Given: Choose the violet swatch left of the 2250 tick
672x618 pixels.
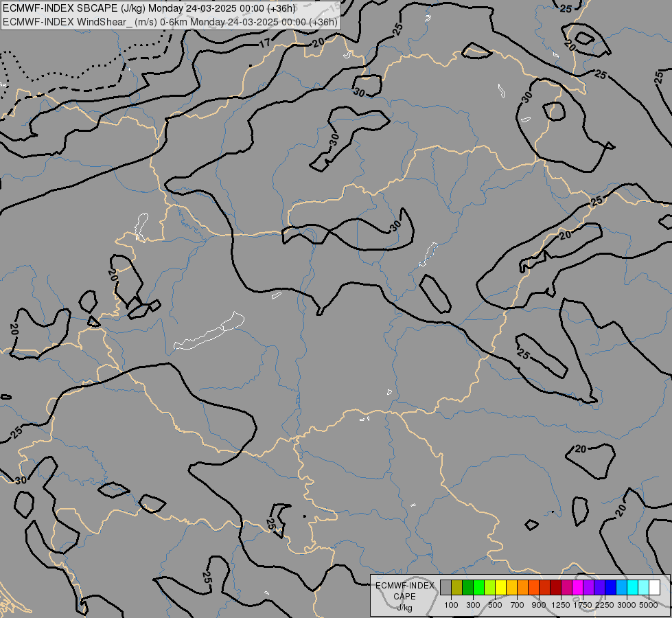Looking at the screenshot, I should [x=599, y=587].
